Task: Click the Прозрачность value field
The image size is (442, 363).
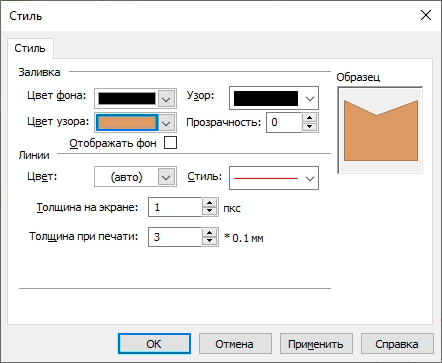Action: tap(284, 122)
